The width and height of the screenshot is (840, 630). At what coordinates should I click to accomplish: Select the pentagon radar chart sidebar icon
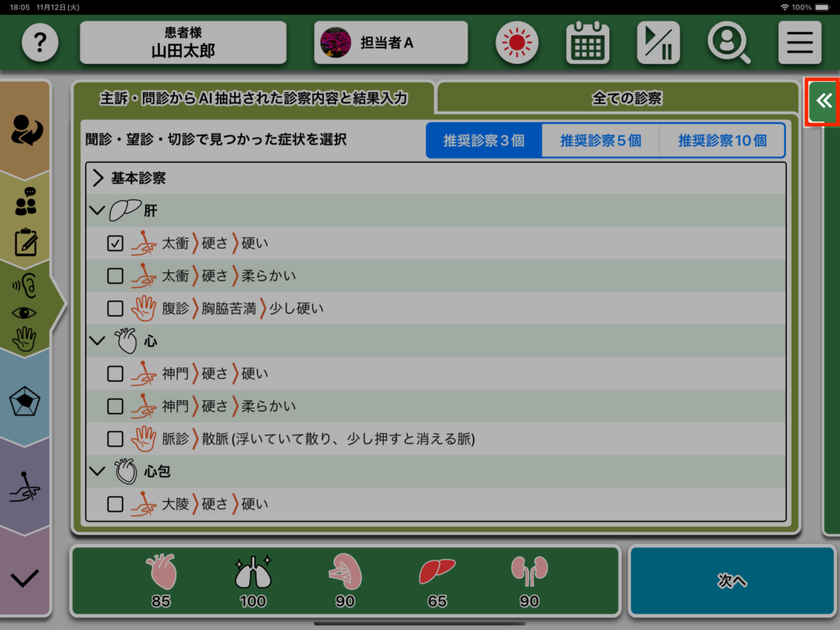25,402
